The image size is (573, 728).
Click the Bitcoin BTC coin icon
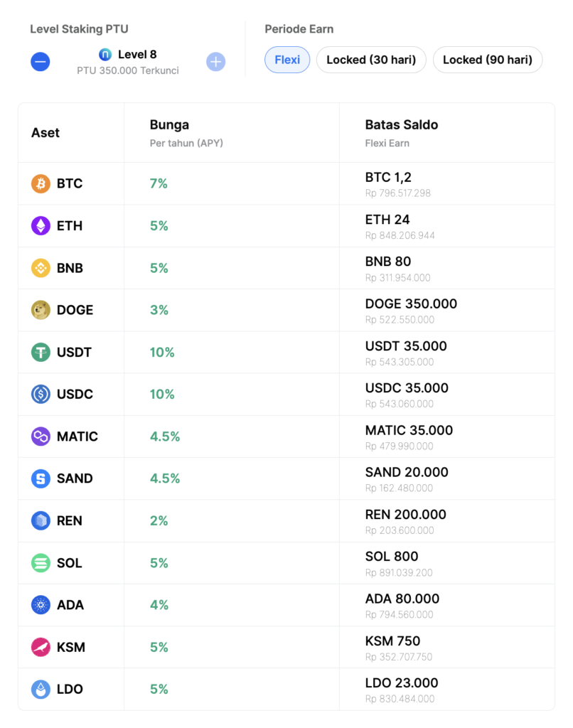[41, 183]
